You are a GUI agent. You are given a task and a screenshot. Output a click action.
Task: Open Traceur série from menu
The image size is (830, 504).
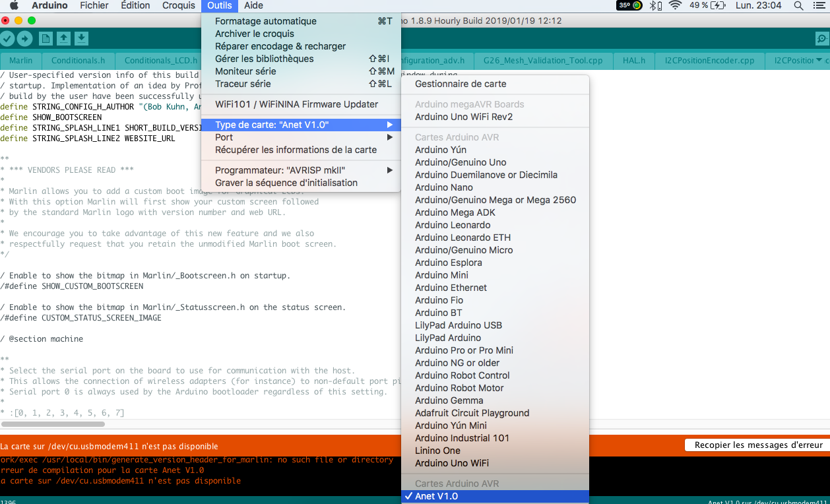pyautogui.click(x=301, y=84)
